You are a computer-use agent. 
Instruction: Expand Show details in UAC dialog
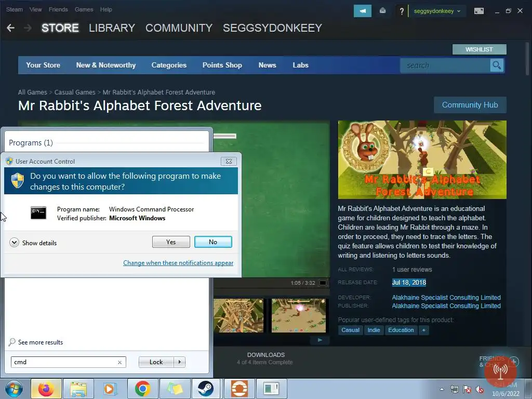[33, 243]
